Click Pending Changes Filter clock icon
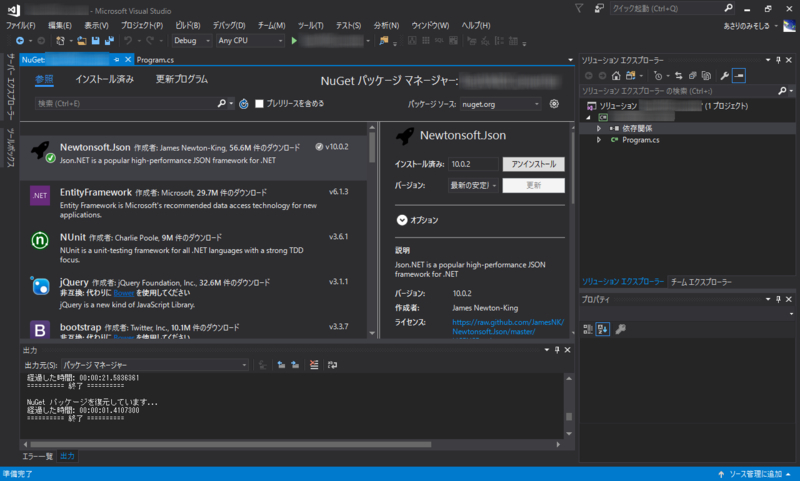Viewport: 800px width, 481px height. [658, 76]
